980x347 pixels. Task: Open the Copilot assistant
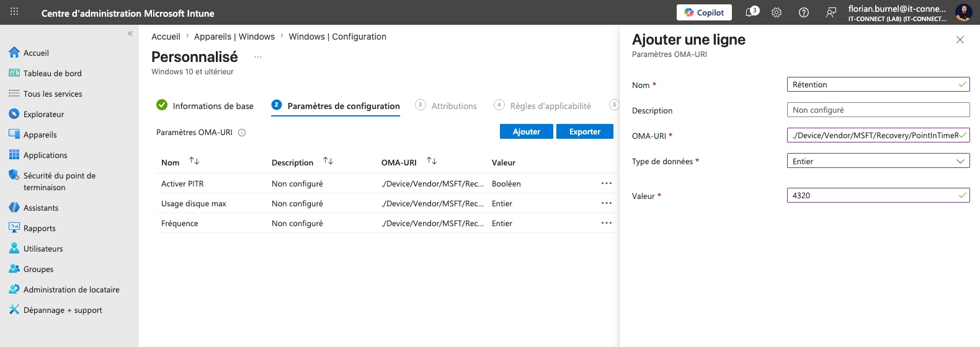click(x=704, y=12)
